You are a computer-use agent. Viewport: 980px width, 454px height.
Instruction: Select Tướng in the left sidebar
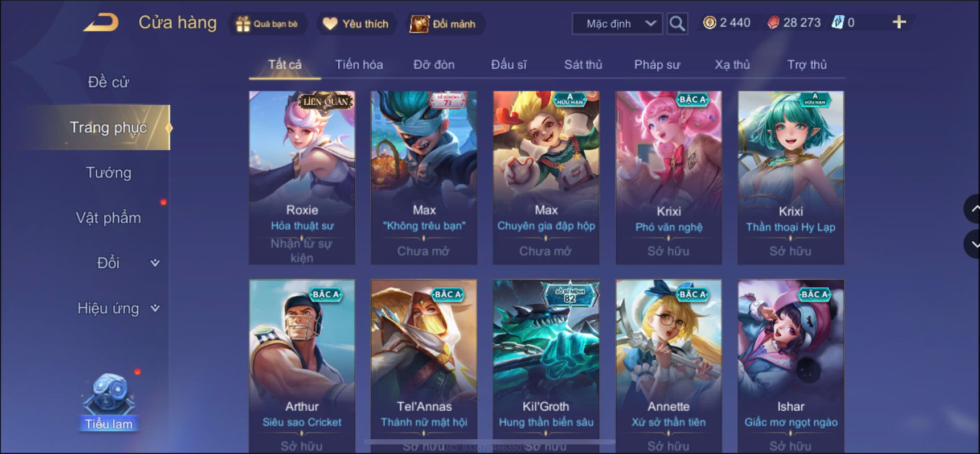[108, 173]
